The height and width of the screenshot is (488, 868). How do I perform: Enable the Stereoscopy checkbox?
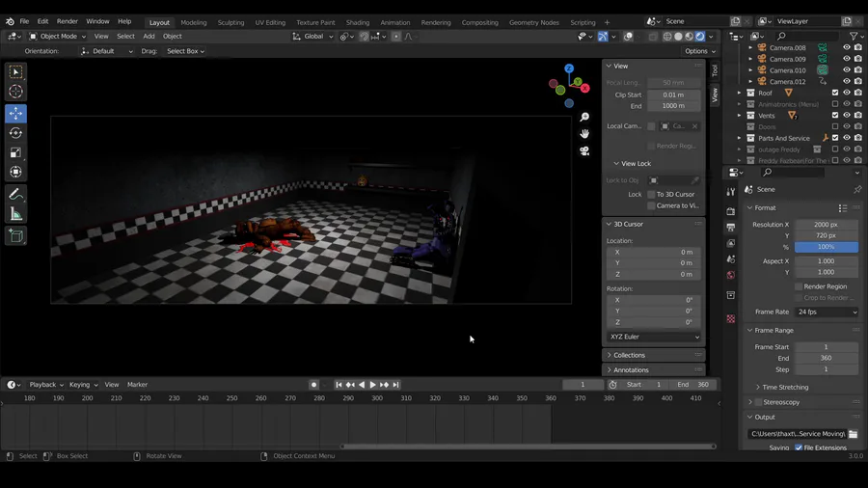(x=758, y=402)
